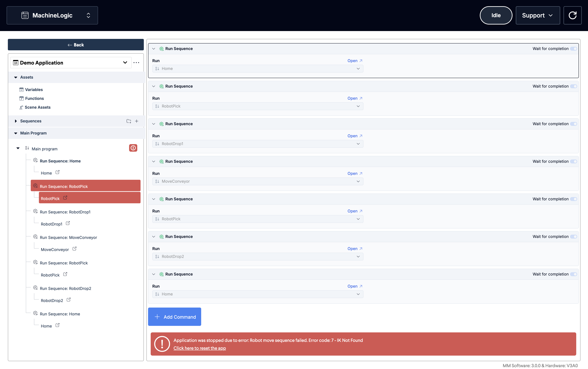Screen dimensions: 588x369
Task: Select Run Sequence: RobotPick highlighted tree row
Action: (86, 185)
